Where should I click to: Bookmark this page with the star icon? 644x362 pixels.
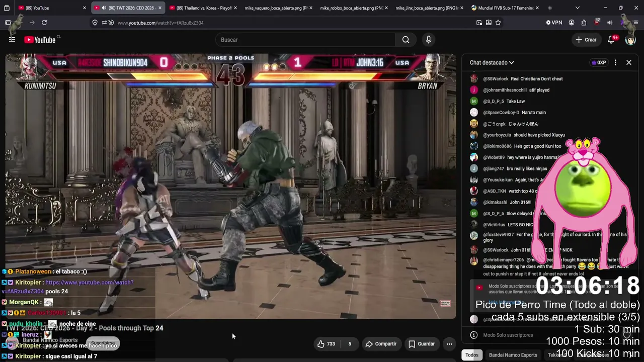tap(498, 23)
